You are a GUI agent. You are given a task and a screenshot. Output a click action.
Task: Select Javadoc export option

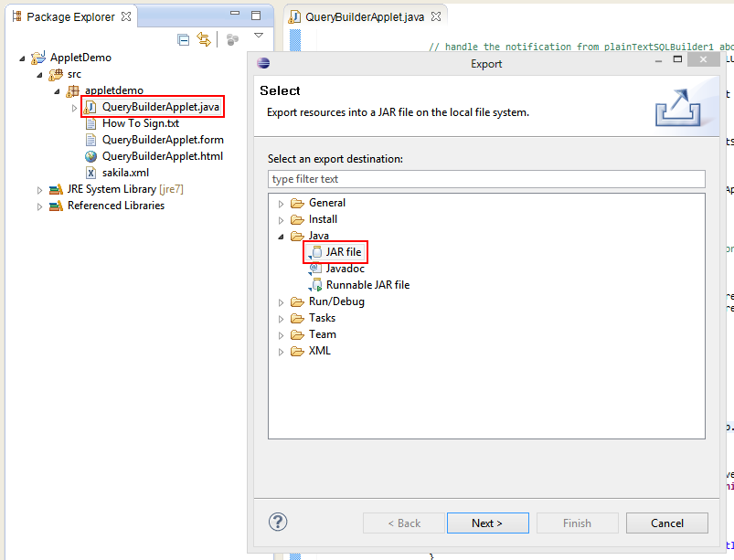click(x=345, y=268)
